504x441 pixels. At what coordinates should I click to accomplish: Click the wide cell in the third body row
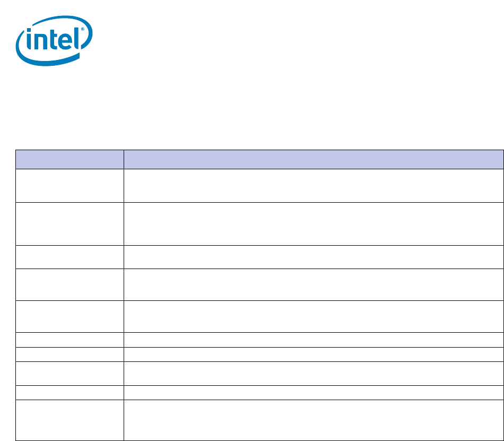[x=313, y=257]
